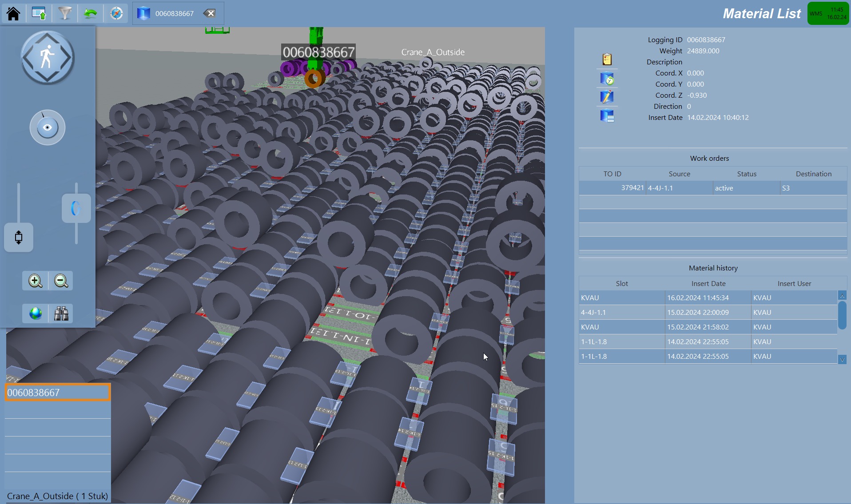This screenshot has width=851, height=504.
Task: Adjust the vertical zoom slider handle
Action: tap(76, 208)
